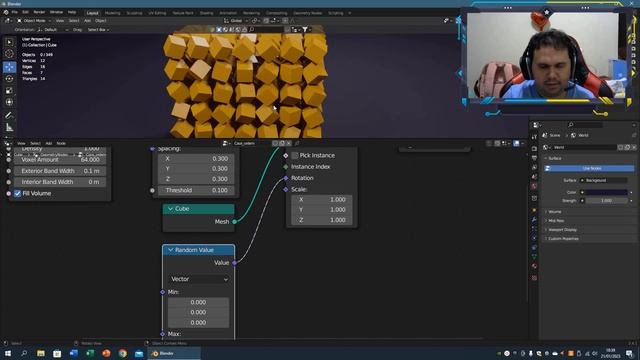Open the Material properties tab
The height and width of the screenshot is (360, 640).
coord(534,266)
